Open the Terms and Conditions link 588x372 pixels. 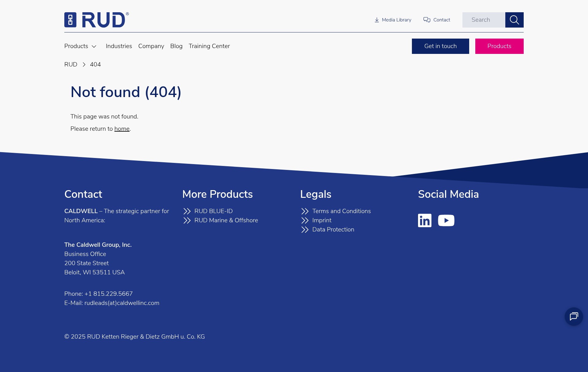[341, 211]
